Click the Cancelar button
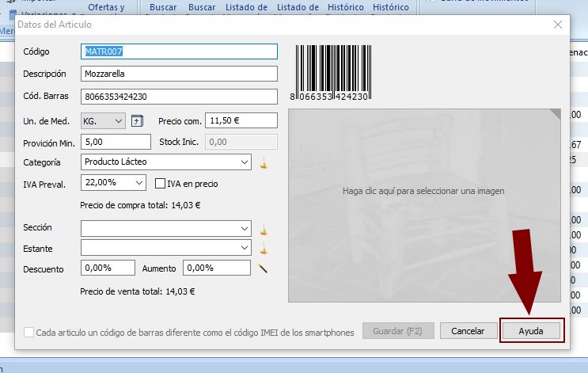The height and width of the screenshot is (373, 588). (468, 331)
